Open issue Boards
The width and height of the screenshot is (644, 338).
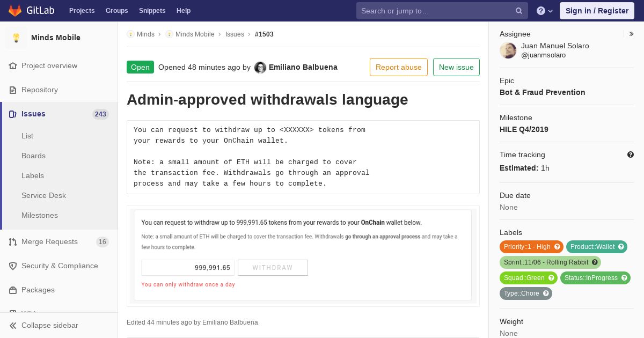tap(33, 156)
